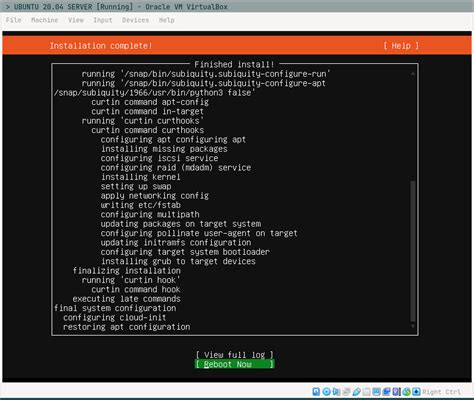Select the View full log button
Viewport: 474px width, 400px height.
point(235,355)
